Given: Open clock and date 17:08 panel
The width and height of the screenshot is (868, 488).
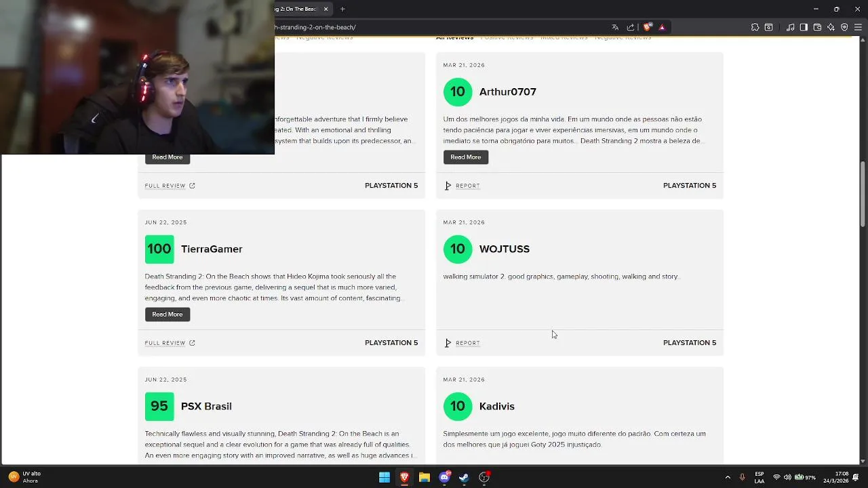Looking at the screenshot, I should [x=835, y=477].
